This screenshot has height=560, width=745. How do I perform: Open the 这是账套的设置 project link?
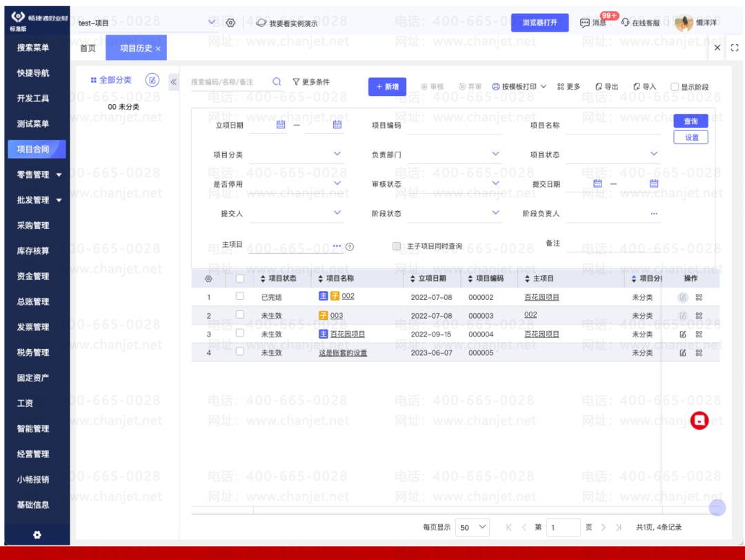[342, 352]
